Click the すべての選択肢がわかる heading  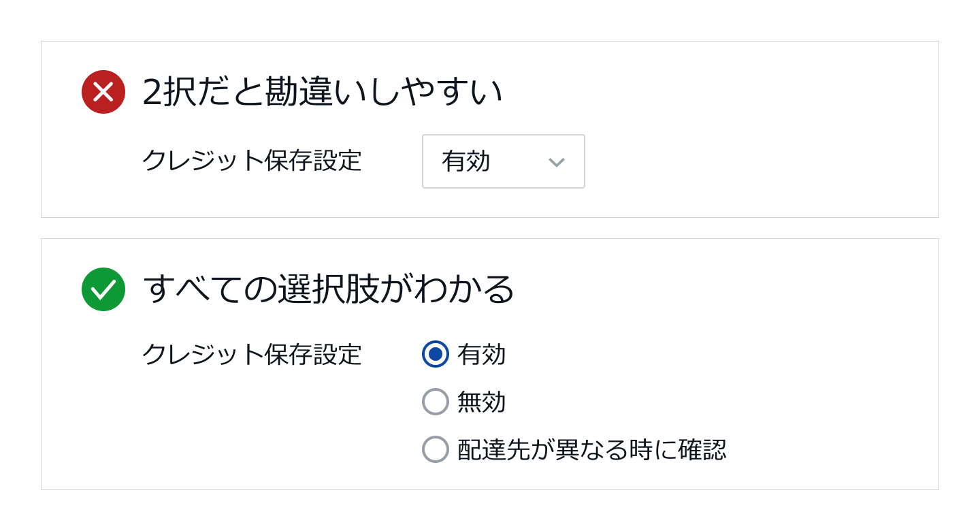pyautogui.click(x=329, y=289)
